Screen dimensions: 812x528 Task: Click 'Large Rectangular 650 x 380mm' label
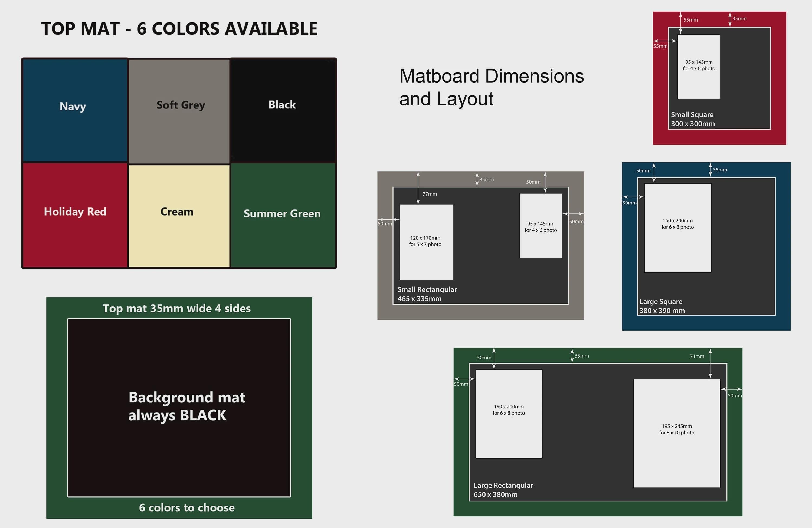503,490
